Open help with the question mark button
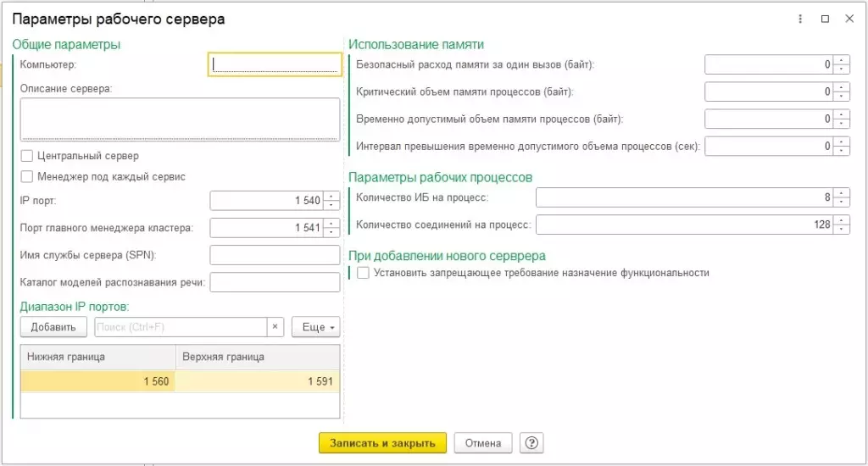 click(531, 443)
